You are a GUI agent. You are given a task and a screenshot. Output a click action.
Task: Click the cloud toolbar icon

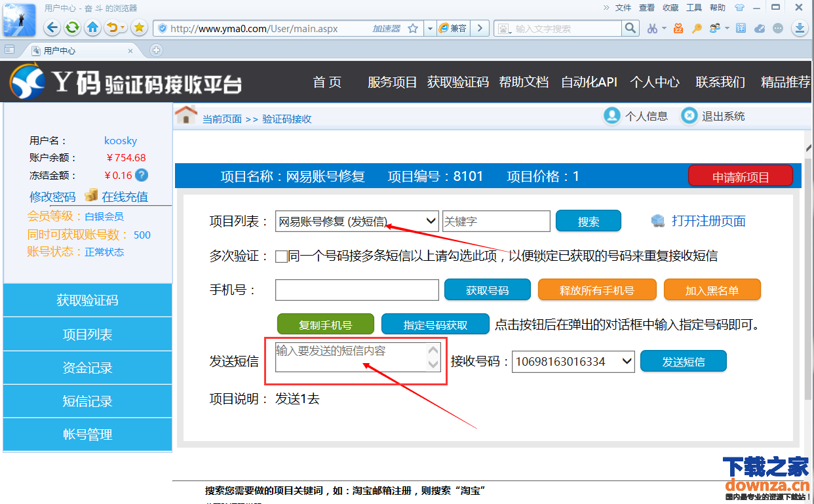pos(760,28)
